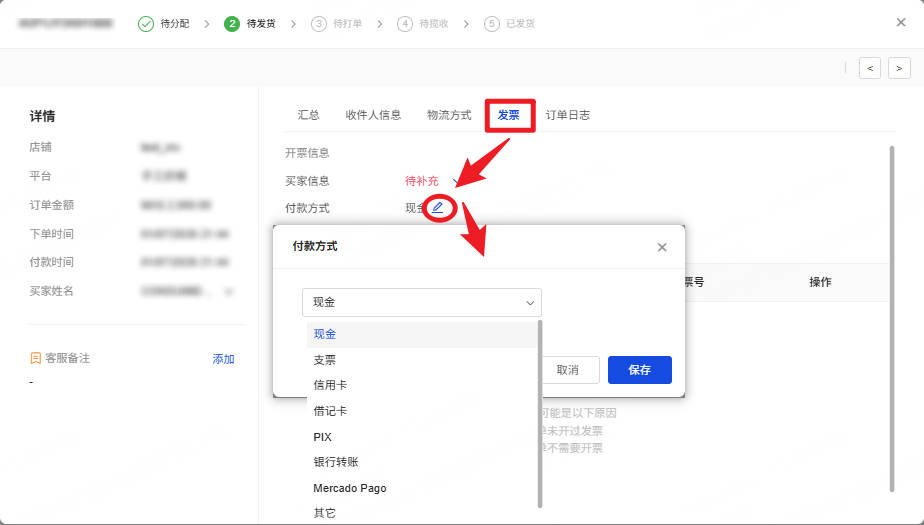The height and width of the screenshot is (525, 924).
Task: Click the 店铺 label
Action: 41,147
